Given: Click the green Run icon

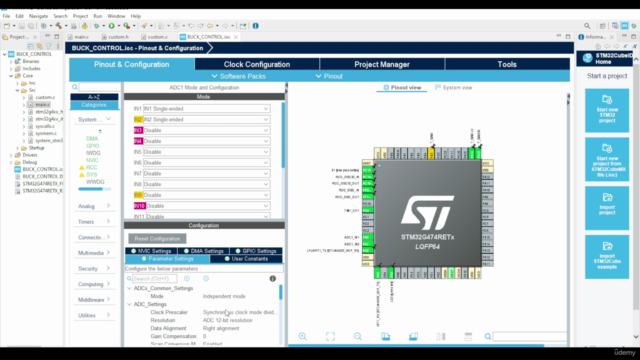Looking at the screenshot, I should point(111,26).
